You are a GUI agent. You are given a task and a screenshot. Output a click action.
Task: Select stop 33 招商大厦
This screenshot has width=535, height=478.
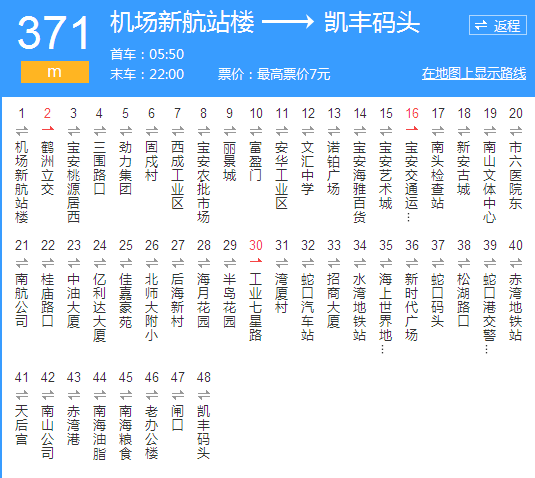334,300
